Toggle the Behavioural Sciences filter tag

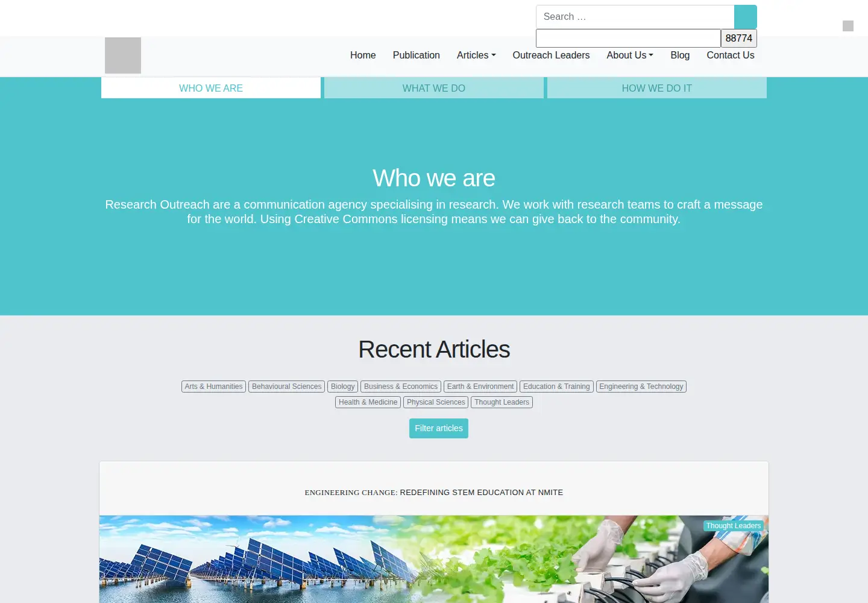(x=287, y=387)
